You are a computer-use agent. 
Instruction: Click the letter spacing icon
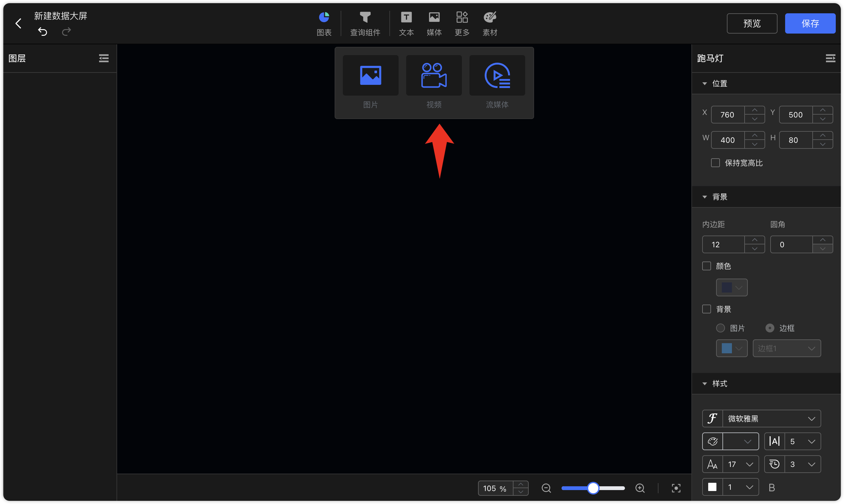(774, 441)
